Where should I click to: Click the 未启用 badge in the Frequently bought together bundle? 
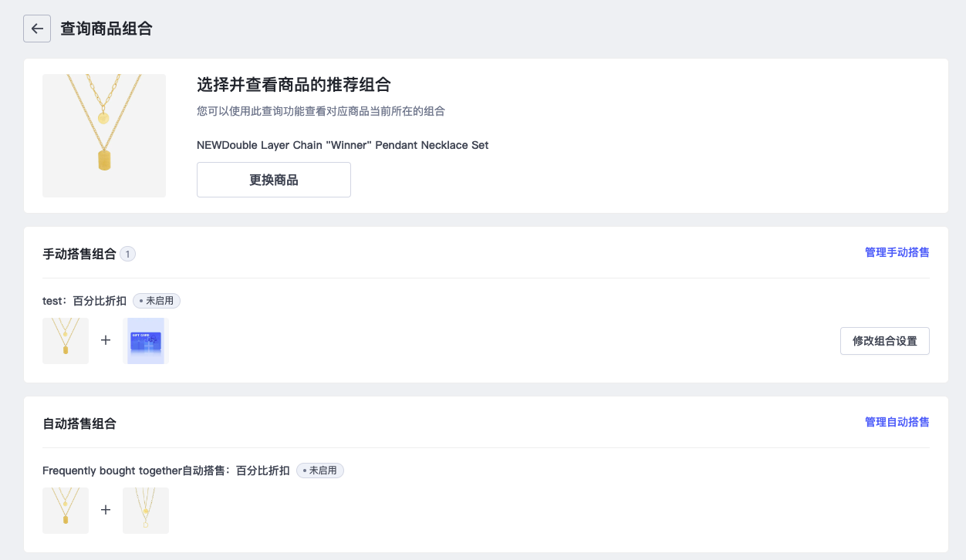coord(320,471)
